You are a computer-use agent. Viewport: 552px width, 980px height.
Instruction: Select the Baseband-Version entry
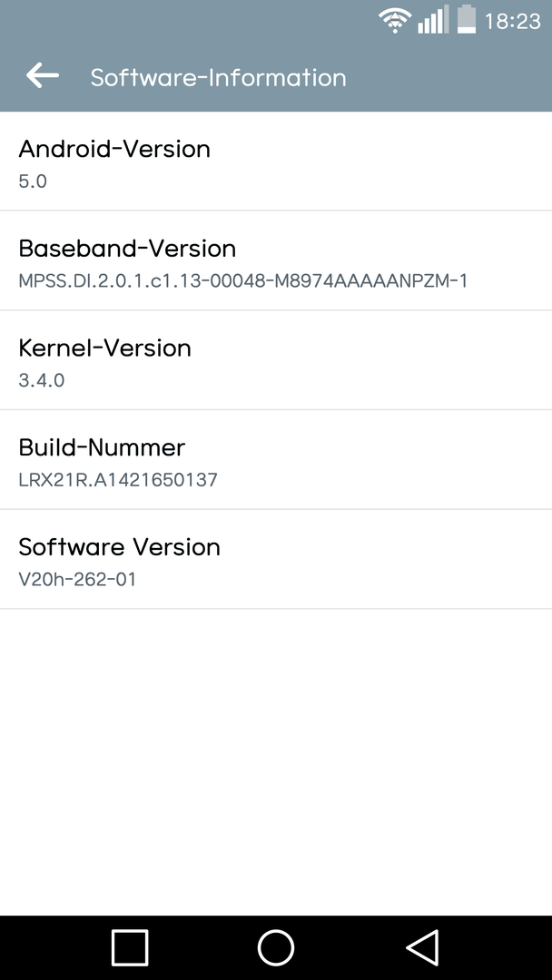point(276,260)
